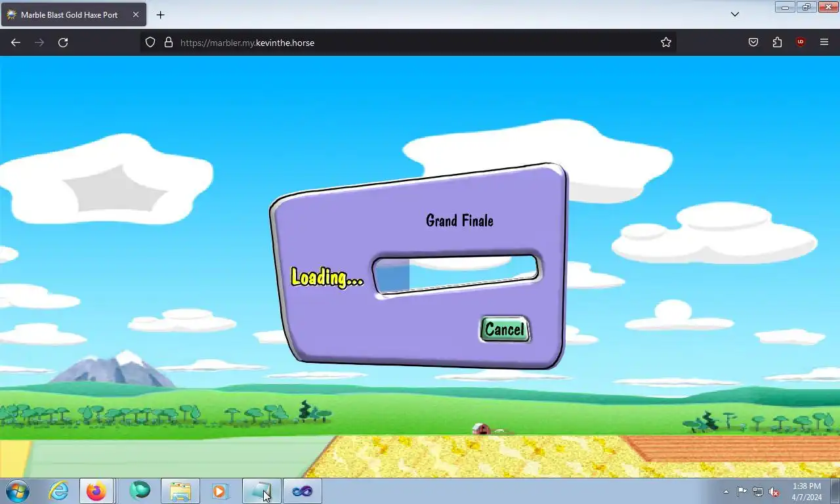Reload the current page

[x=63, y=42]
